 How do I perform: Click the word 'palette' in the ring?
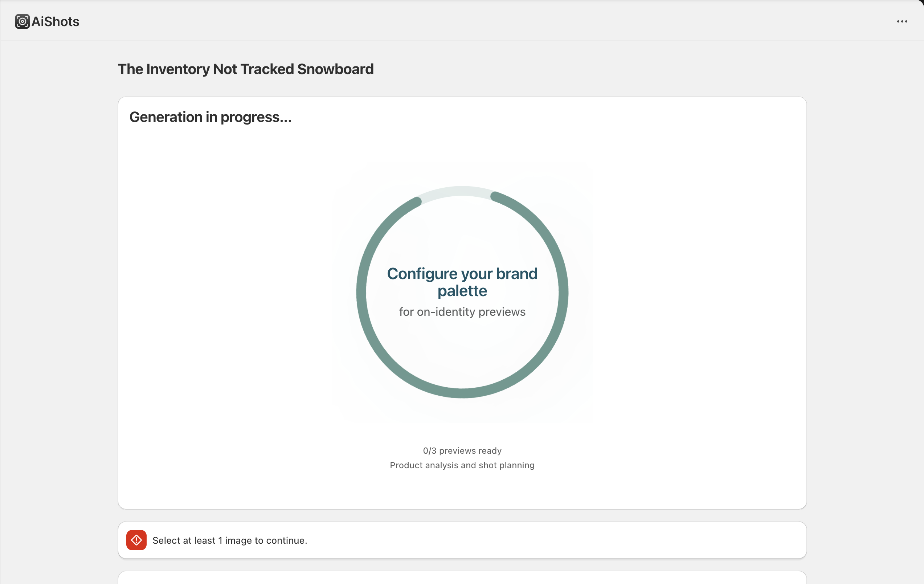462,291
